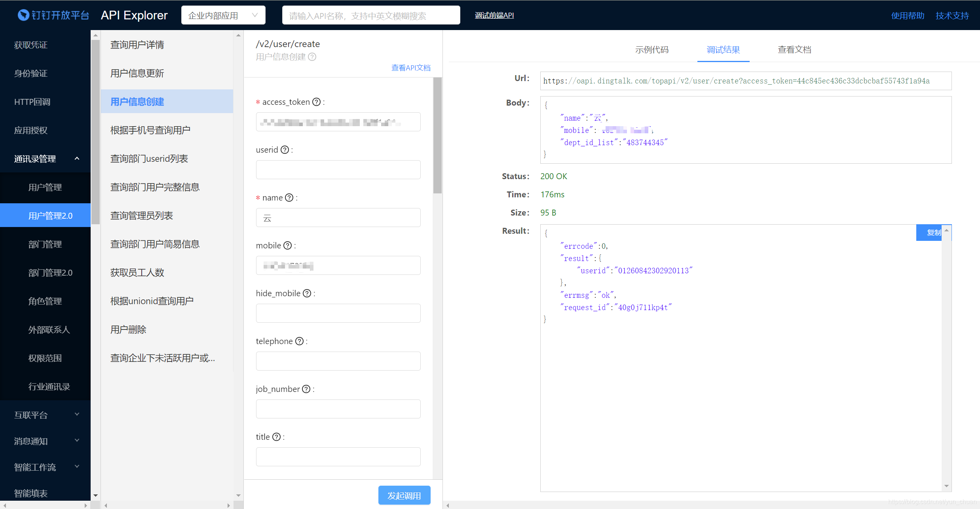Switch to the 查看文档 tab
980x509 pixels.
coord(794,50)
